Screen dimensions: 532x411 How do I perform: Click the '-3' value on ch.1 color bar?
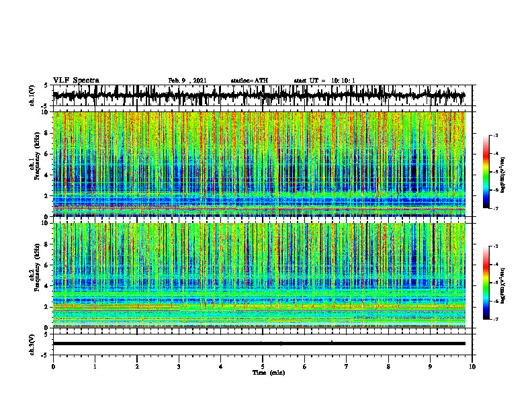coord(495,135)
